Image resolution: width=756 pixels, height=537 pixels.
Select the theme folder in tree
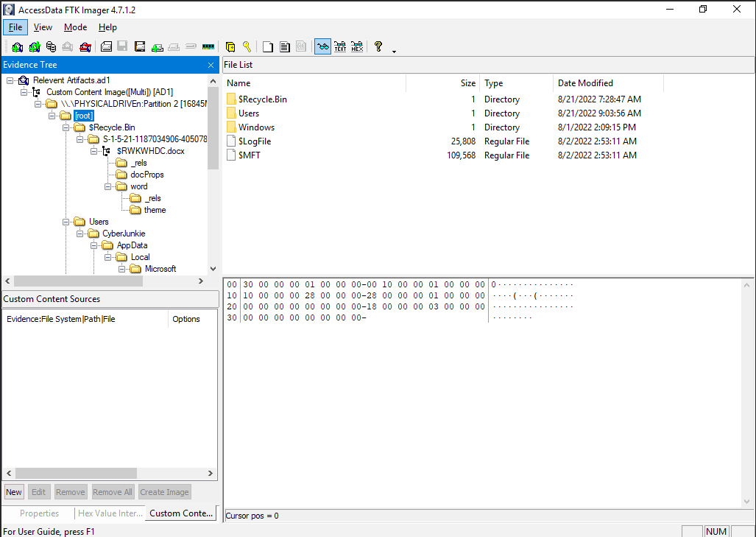[155, 210]
